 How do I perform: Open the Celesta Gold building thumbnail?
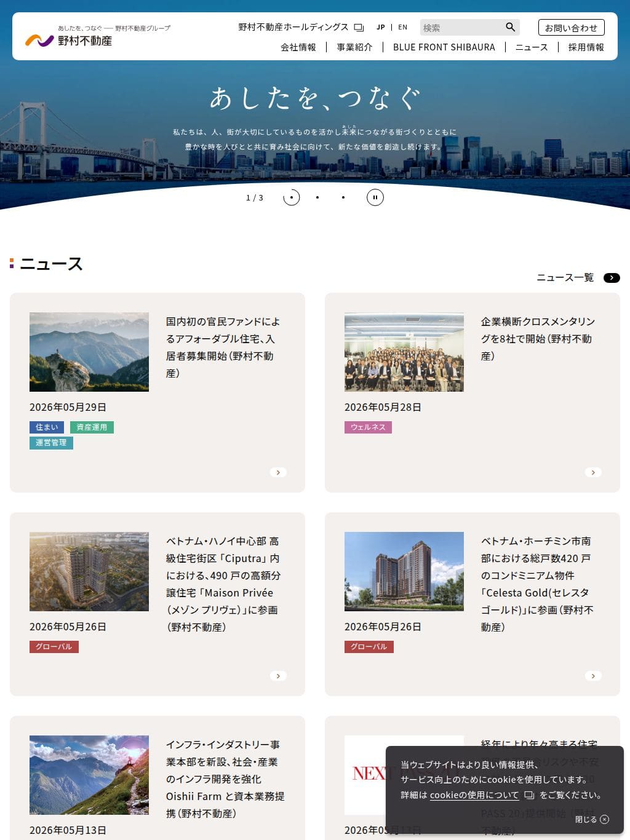[404, 571]
